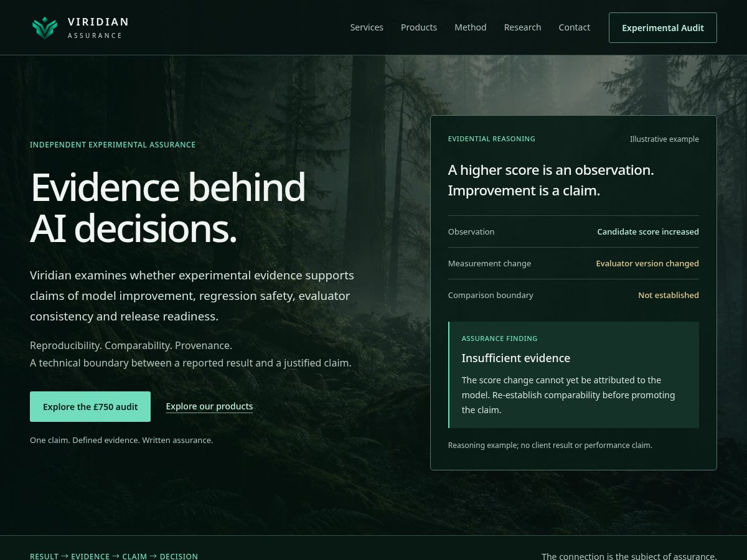Image resolution: width=747 pixels, height=560 pixels.
Task: Click the 'Measurement change' row label
Action: coord(489,263)
